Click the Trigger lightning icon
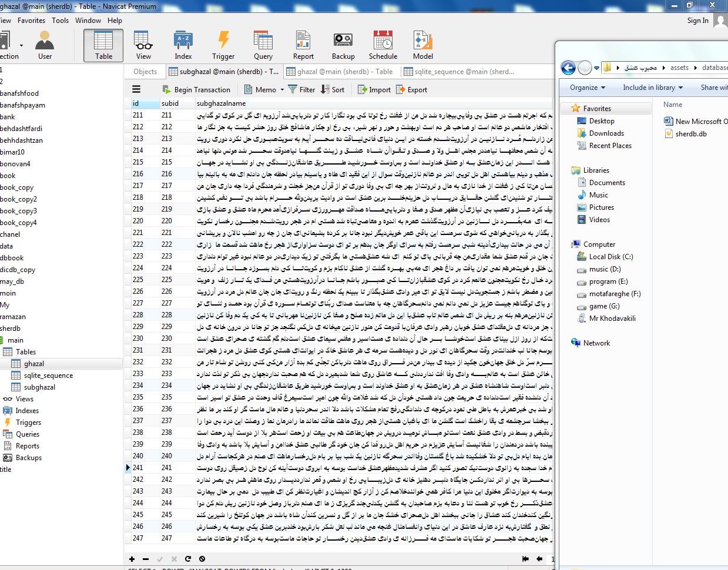Screen dimensions: 728x570 pos(223,45)
